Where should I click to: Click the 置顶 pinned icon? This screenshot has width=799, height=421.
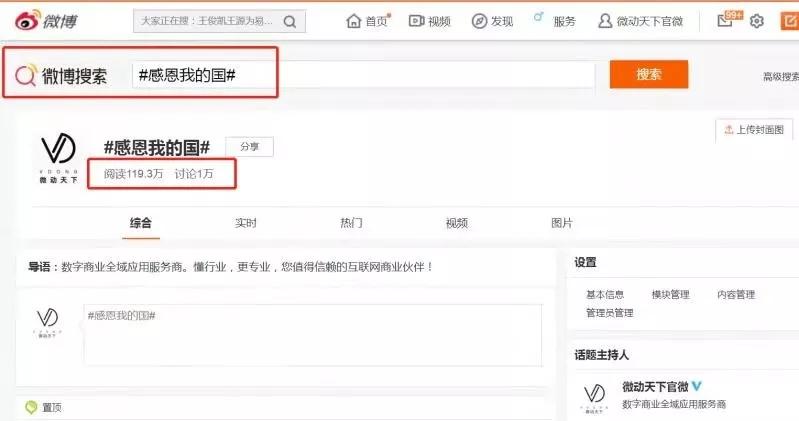coord(31,407)
